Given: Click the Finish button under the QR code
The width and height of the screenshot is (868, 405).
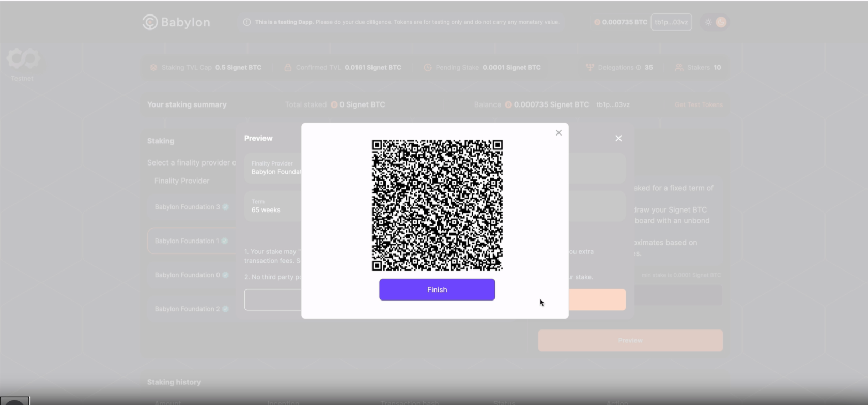Looking at the screenshot, I should click(x=437, y=290).
